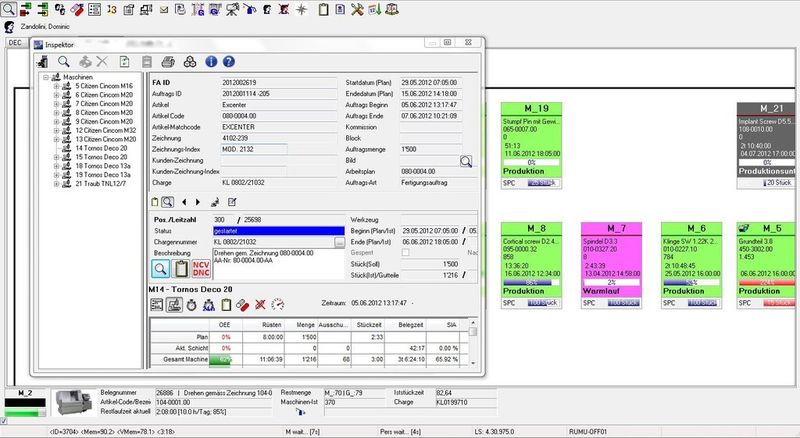
Task: Click the next arrow in position navigation
Action: [197, 203]
